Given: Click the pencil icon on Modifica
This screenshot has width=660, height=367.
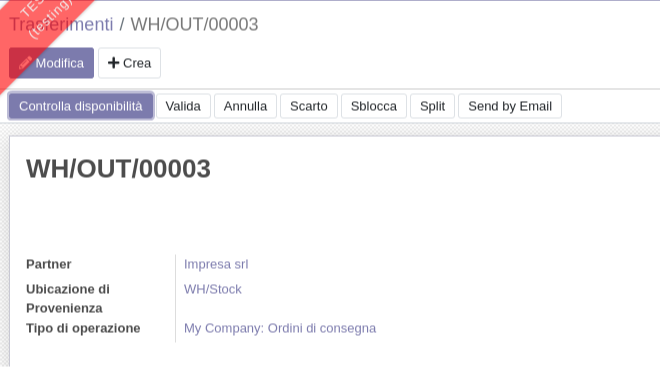Looking at the screenshot, I should [x=25, y=63].
